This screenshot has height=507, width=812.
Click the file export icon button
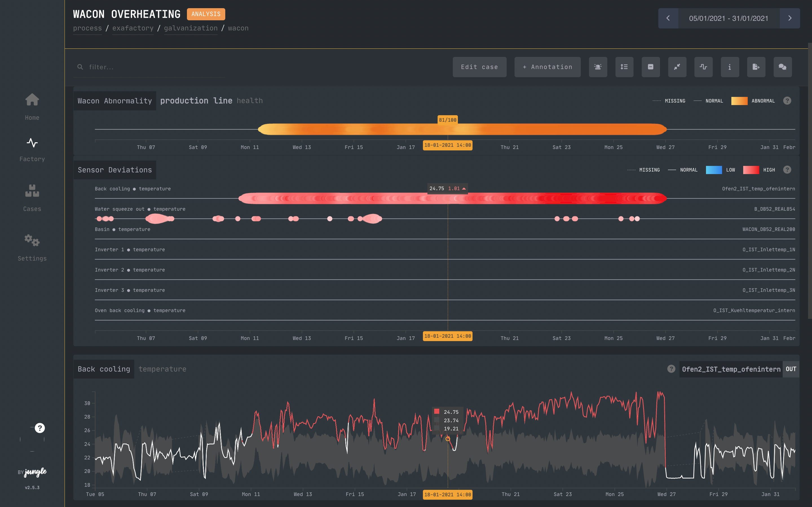pos(756,67)
